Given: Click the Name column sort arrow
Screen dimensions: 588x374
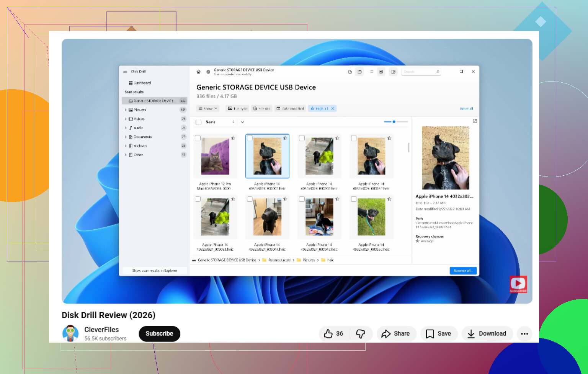Looking at the screenshot, I should [x=233, y=122].
